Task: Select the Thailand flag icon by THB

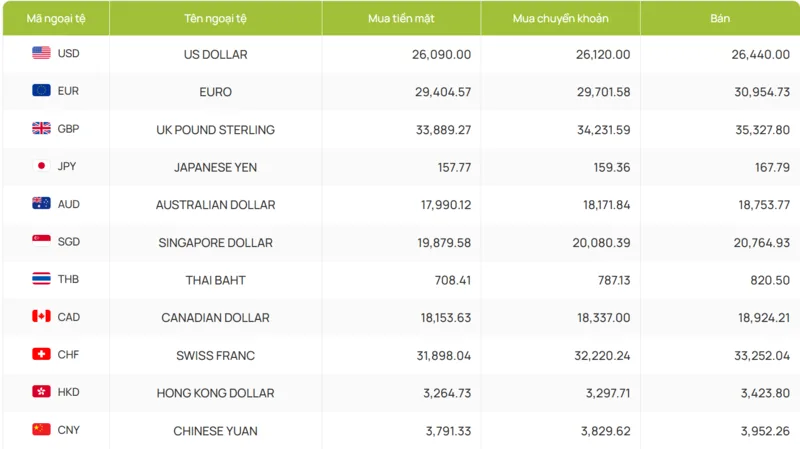Action: 41,279
